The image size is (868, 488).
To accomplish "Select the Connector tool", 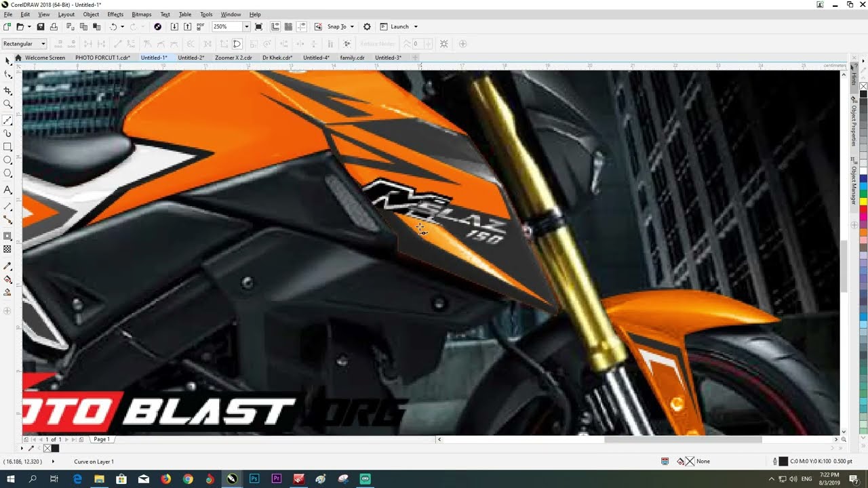I will pyautogui.click(x=7, y=220).
